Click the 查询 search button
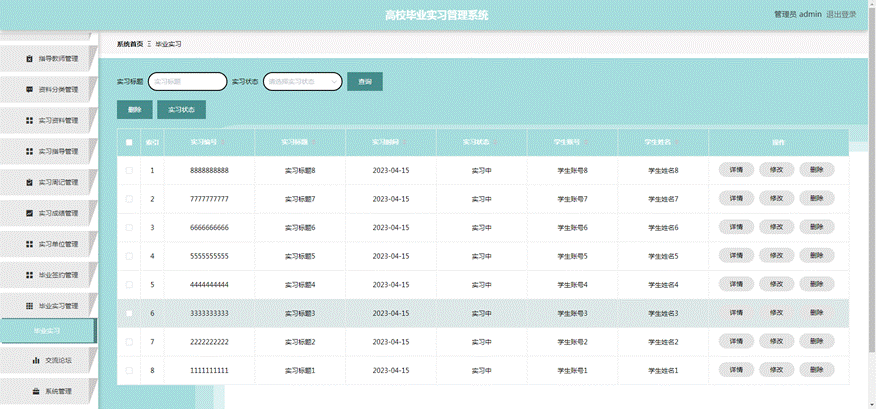This screenshot has width=876, height=409. [x=365, y=82]
